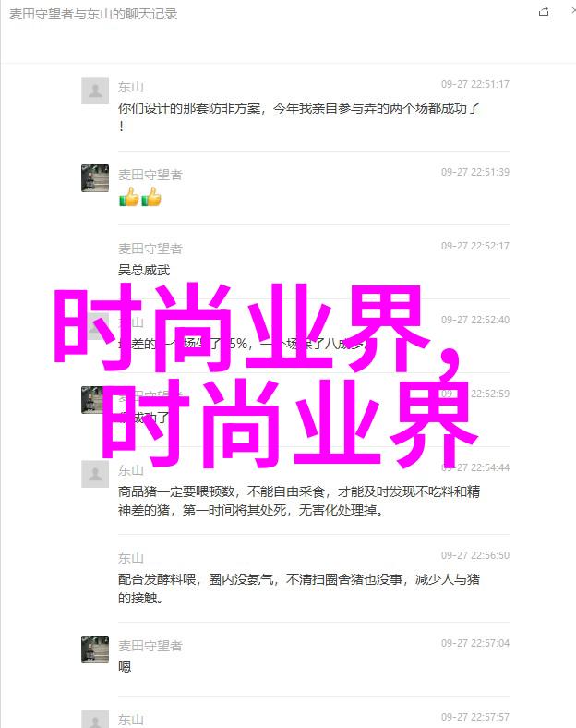Image resolution: width=576 pixels, height=728 pixels.
Task: Click the second thumbs-up emoji
Action: point(151,197)
